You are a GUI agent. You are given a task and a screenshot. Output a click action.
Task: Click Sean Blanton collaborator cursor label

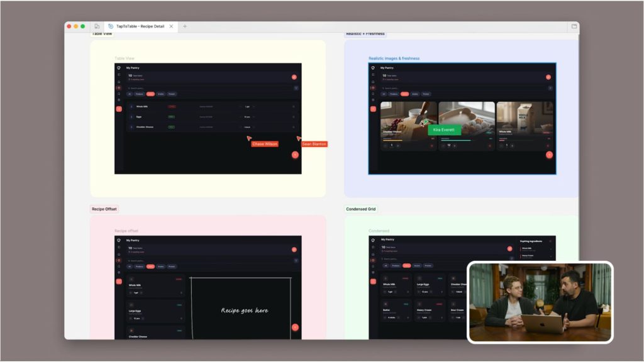point(314,144)
